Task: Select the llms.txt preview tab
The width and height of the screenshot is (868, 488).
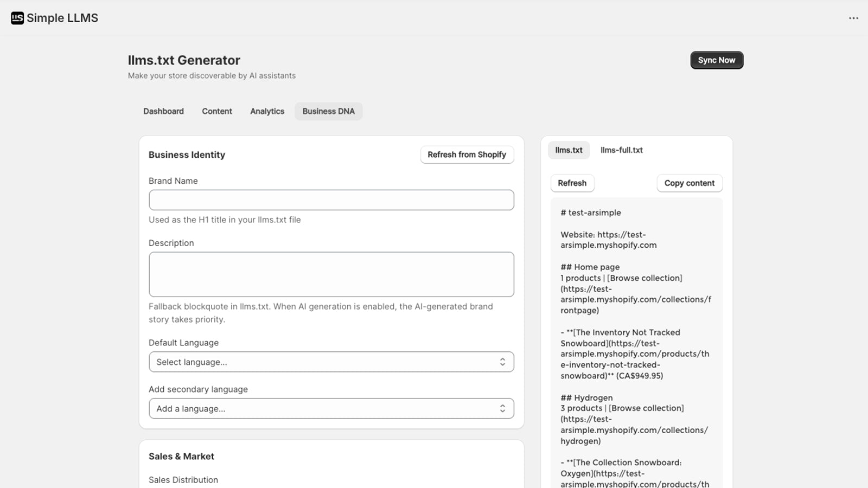Action: point(569,150)
